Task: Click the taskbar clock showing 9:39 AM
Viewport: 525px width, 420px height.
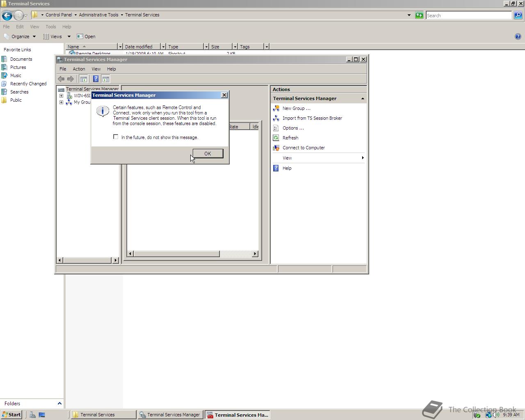Action: (511, 415)
